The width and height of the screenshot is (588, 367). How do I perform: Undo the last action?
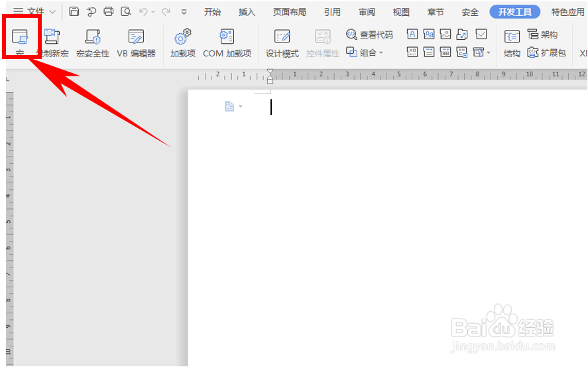point(143,12)
